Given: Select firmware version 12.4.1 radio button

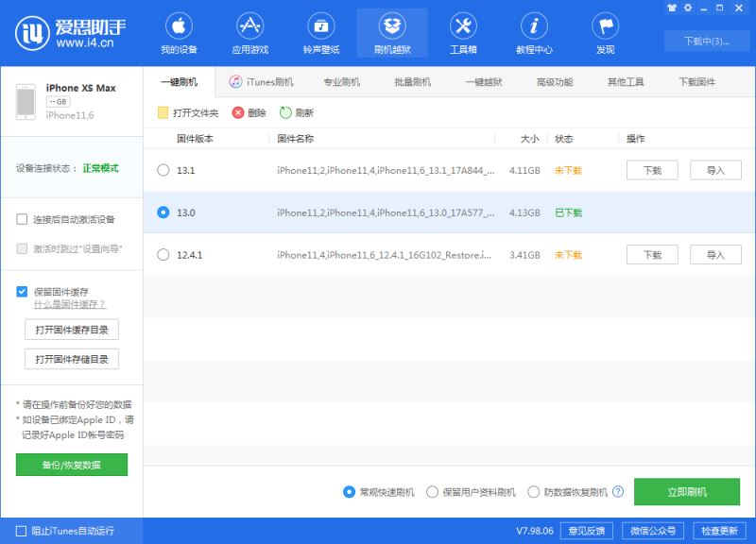Looking at the screenshot, I should pos(163,254).
